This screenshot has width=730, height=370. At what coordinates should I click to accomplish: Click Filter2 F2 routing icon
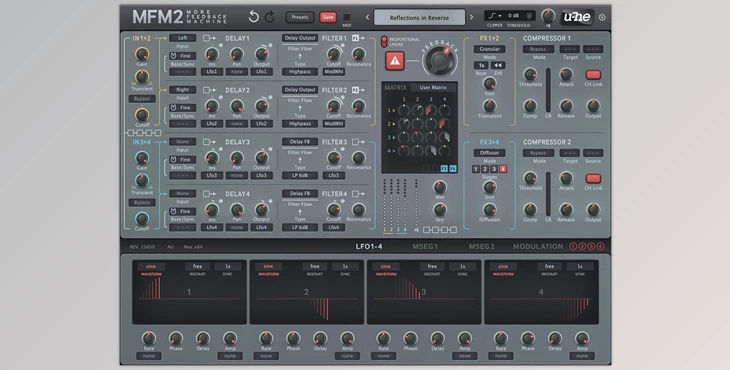[358, 90]
